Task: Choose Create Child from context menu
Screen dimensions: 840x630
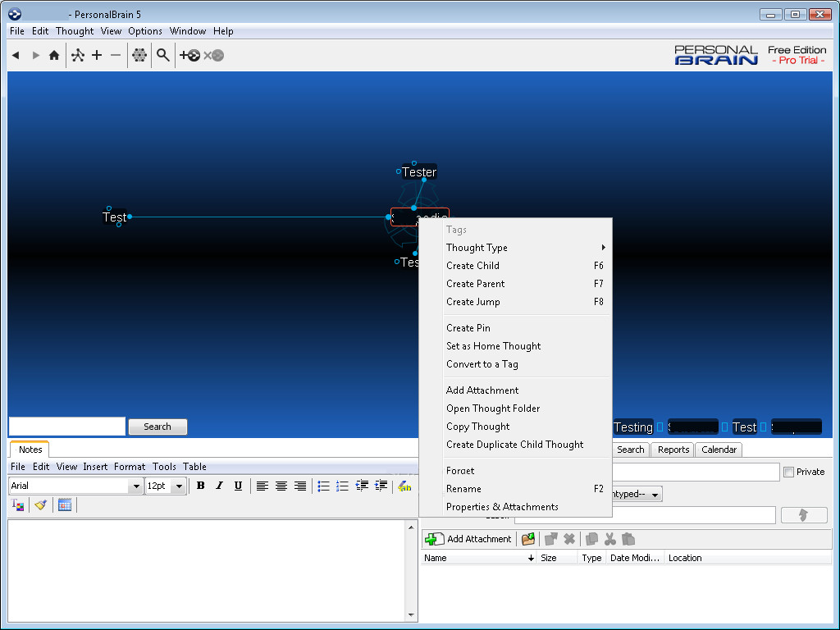Action: pos(527,266)
